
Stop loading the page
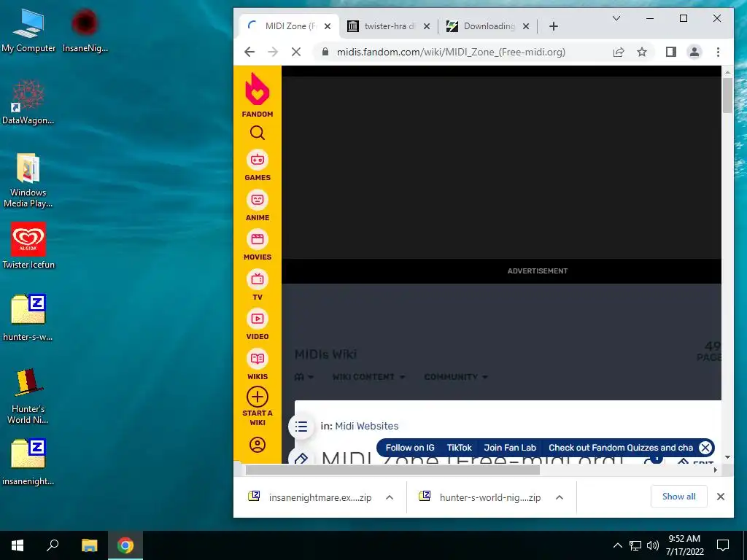(x=296, y=52)
